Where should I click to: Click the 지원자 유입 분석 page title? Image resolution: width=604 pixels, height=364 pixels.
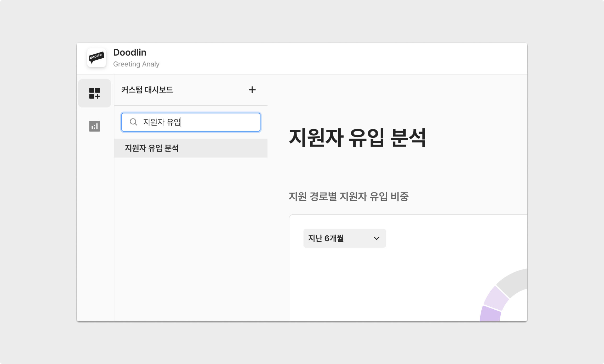(x=357, y=138)
